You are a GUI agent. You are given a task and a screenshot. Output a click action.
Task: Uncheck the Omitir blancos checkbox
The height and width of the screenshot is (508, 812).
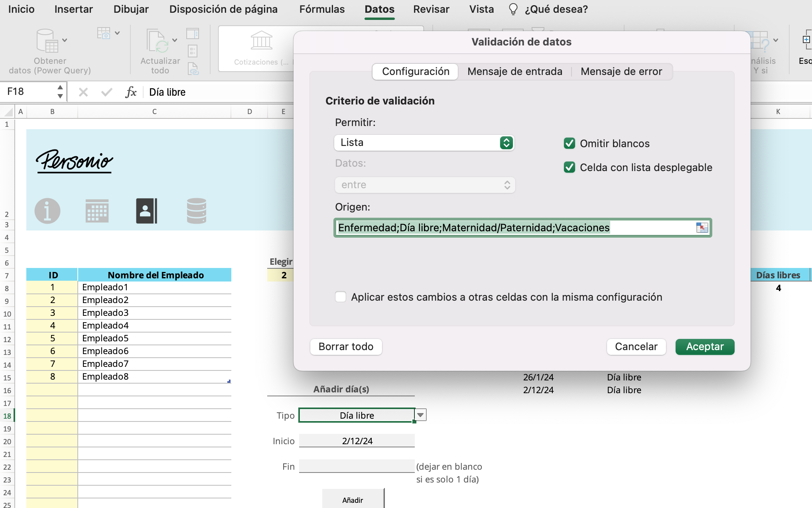click(570, 144)
